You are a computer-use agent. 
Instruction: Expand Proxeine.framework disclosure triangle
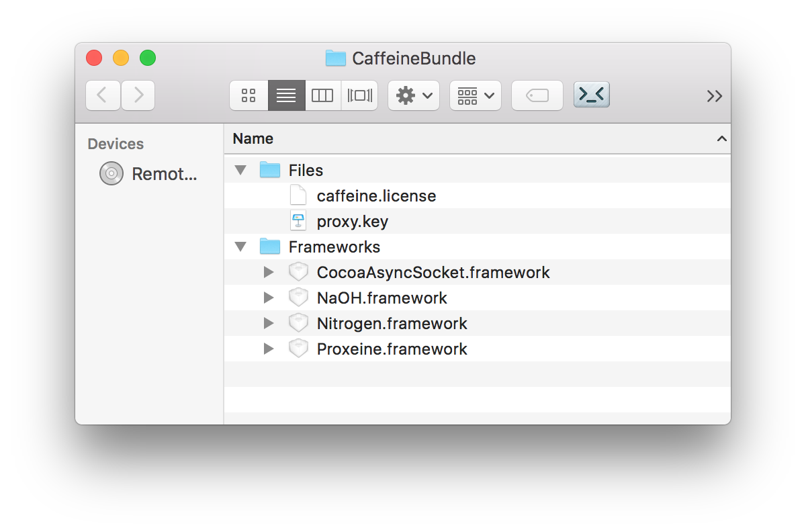tap(269, 349)
